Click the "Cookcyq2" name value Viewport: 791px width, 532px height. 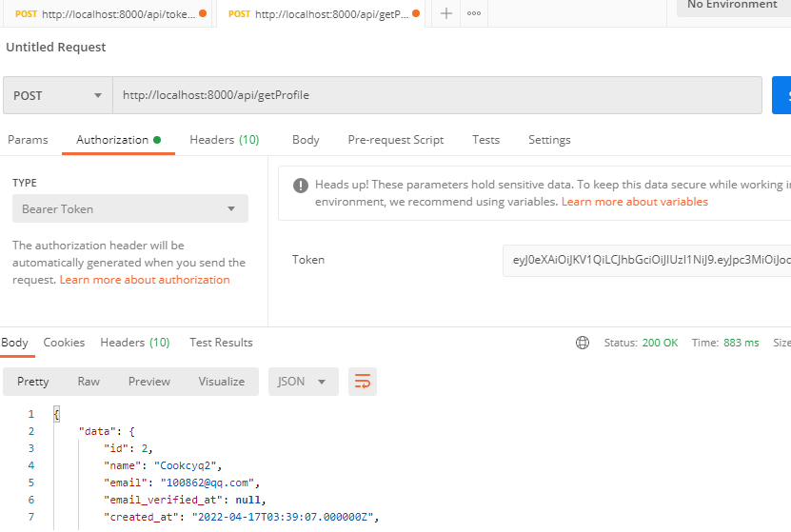coord(185,465)
